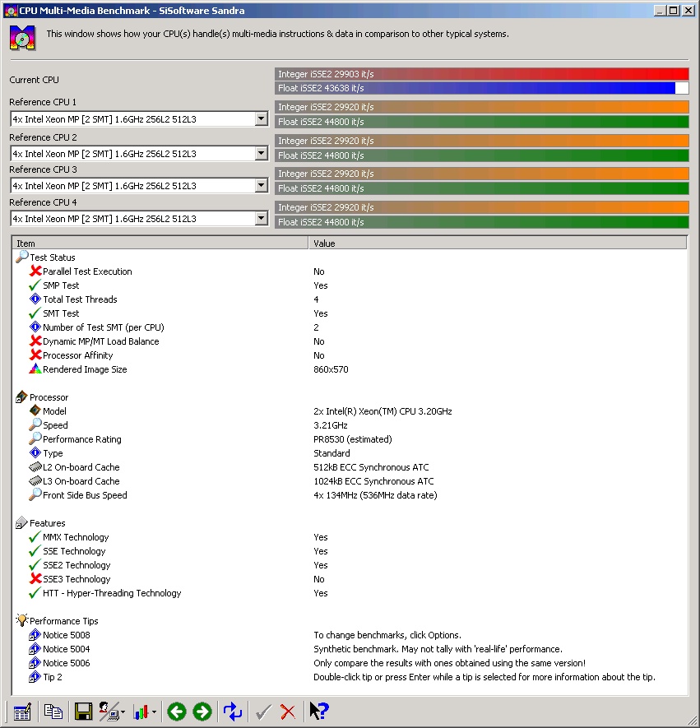Click lightbulb icon beside Performance Tips
This screenshot has width=700, height=728.
22,619
